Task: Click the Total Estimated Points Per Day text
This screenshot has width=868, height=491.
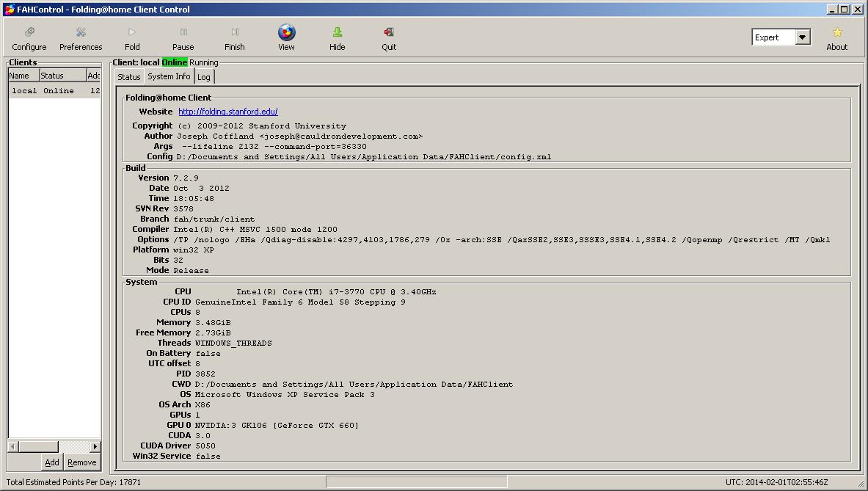Action: (73, 482)
